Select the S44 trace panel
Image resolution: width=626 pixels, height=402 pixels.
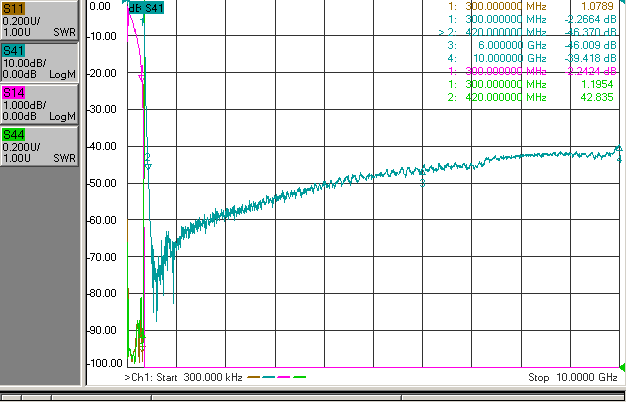coord(39,146)
